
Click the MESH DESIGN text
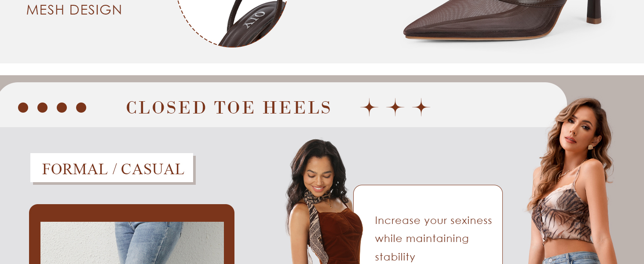pos(74,10)
